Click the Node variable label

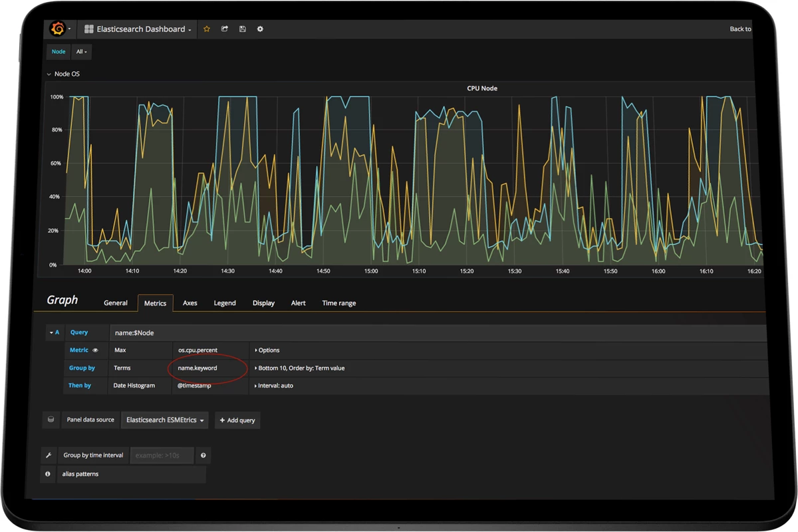[59, 51]
